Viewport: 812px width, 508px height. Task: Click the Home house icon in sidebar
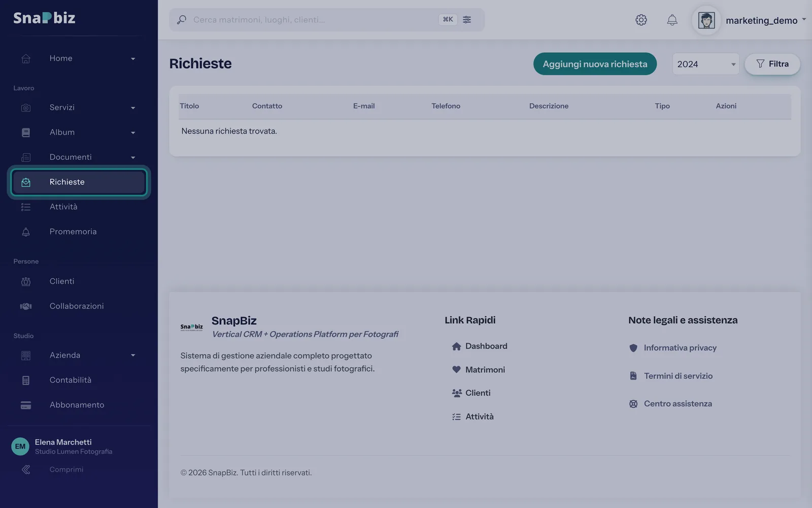coord(26,58)
